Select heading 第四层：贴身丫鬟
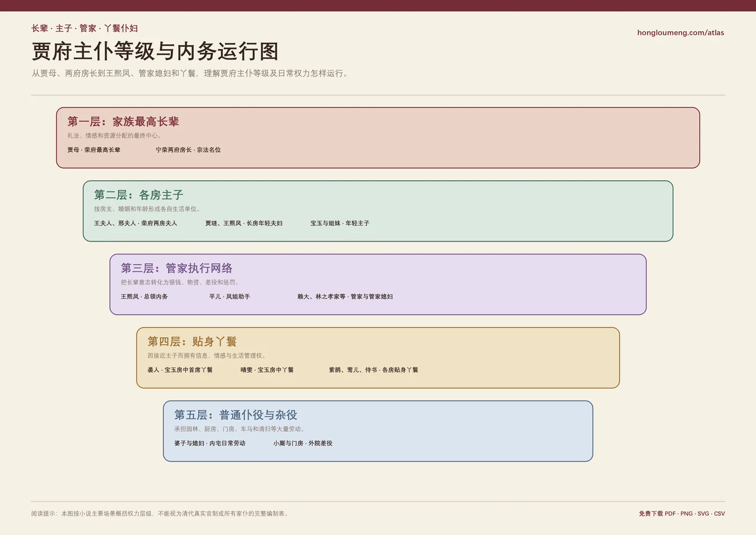 [192, 342]
